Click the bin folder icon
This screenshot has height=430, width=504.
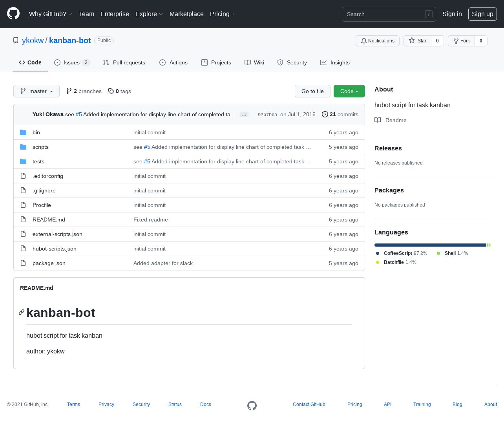pyautogui.click(x=23, y=132)
